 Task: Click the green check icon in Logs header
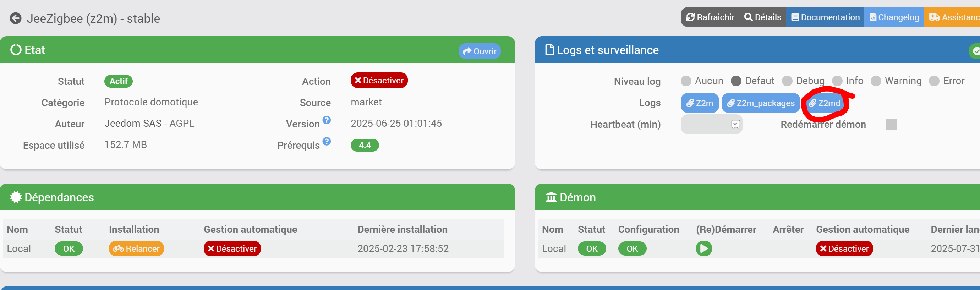(975, 51)
